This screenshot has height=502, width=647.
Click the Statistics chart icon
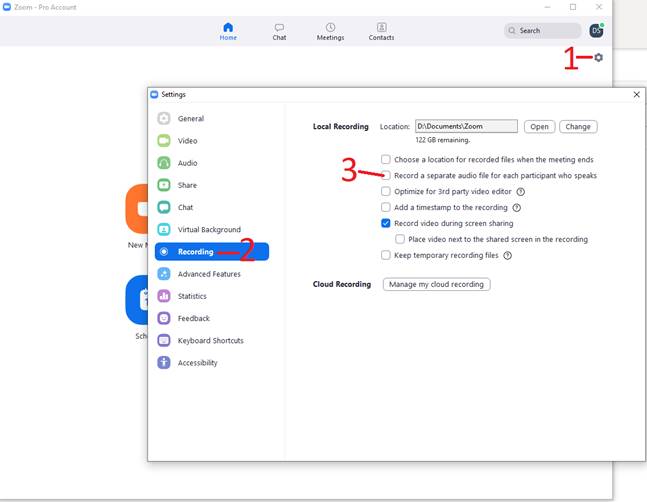click(x=164, y=296)
